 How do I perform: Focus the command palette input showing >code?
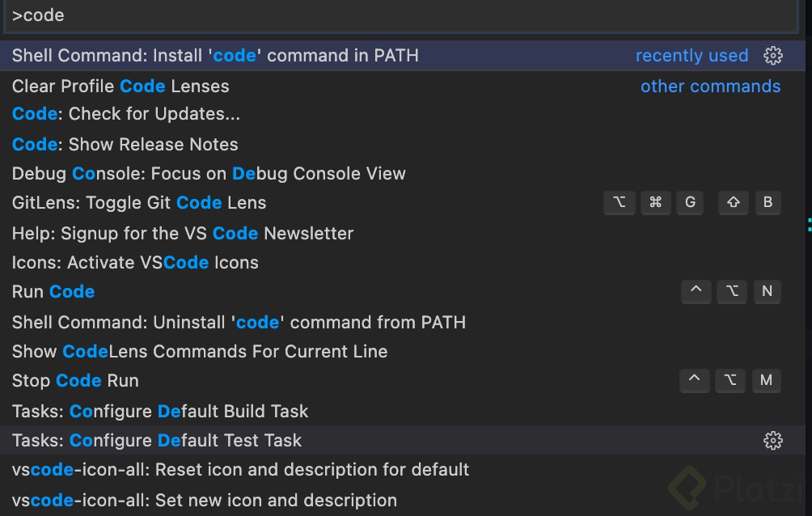(400, 15)
